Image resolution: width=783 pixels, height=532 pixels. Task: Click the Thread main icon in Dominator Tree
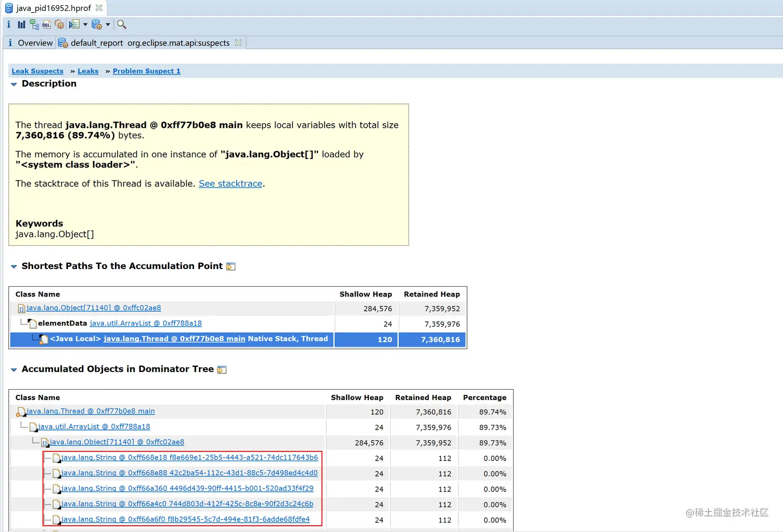21,412
